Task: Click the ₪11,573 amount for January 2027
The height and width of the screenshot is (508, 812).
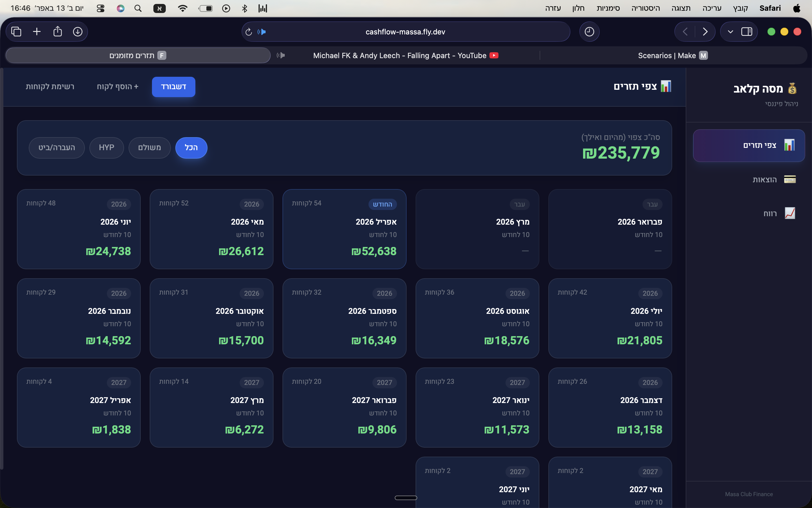Action: [507, 429]
